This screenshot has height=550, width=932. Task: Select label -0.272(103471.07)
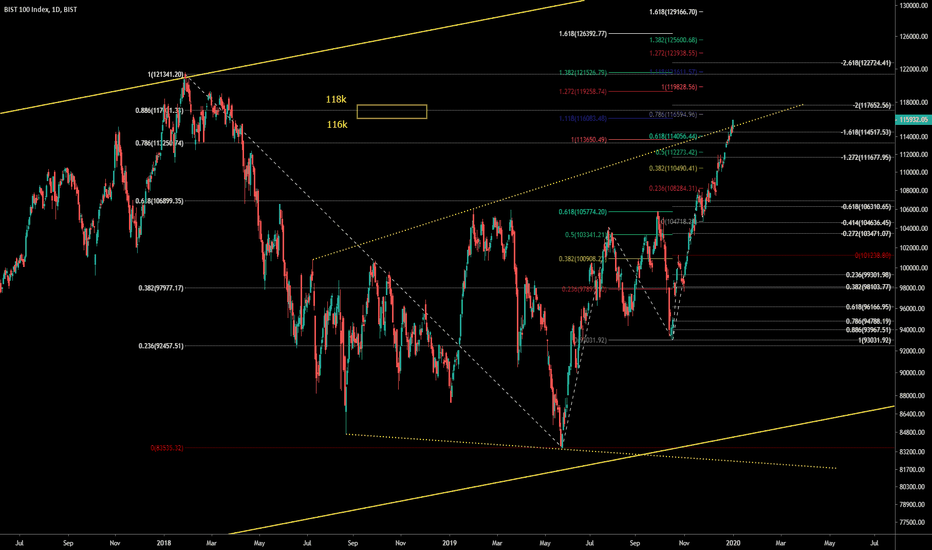pos(867,234)
